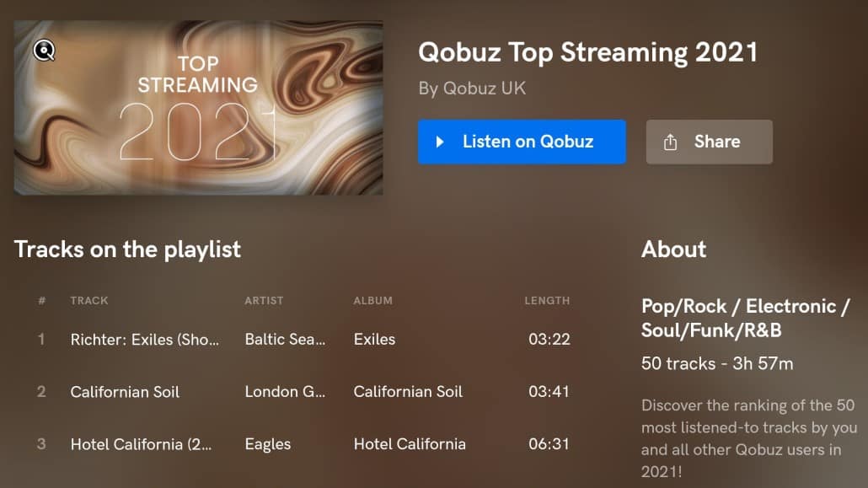The image size is (868, 488).
Task: Click the play triangle icon
Action: 440,142
